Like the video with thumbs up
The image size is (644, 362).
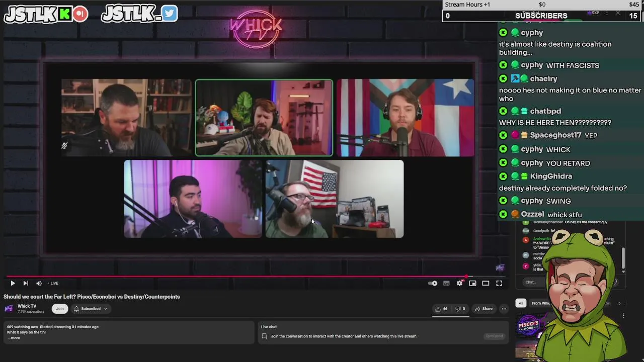pos(442,309)
